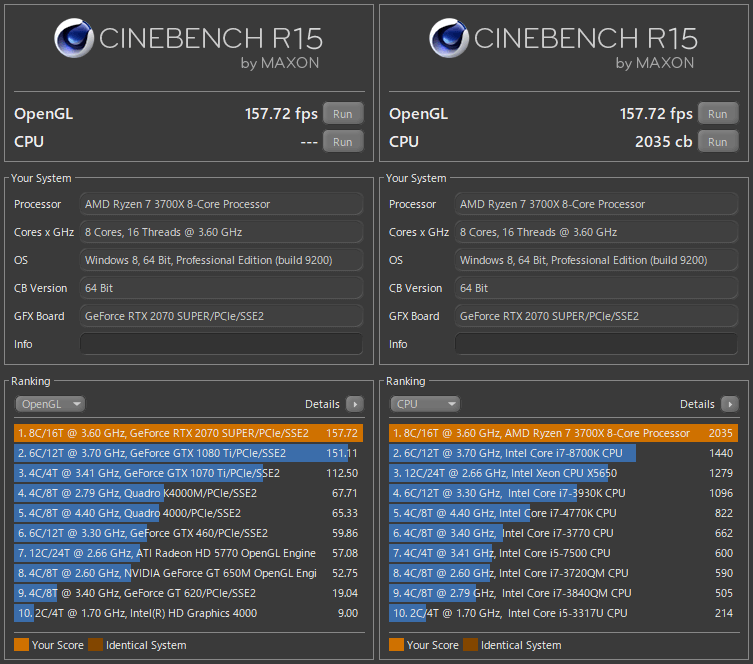Click the 2035 cb CPU score value

click(664, 142)
